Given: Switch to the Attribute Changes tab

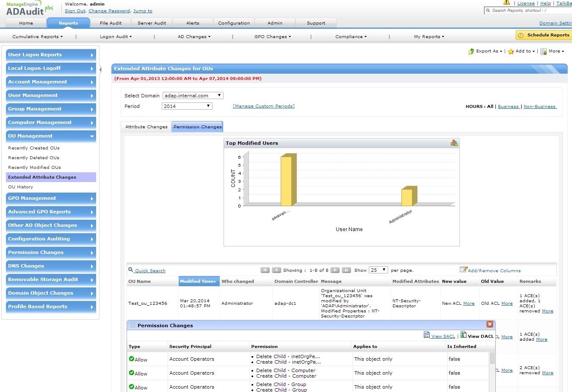Looking at the screenshot, I should coord(146,127).
